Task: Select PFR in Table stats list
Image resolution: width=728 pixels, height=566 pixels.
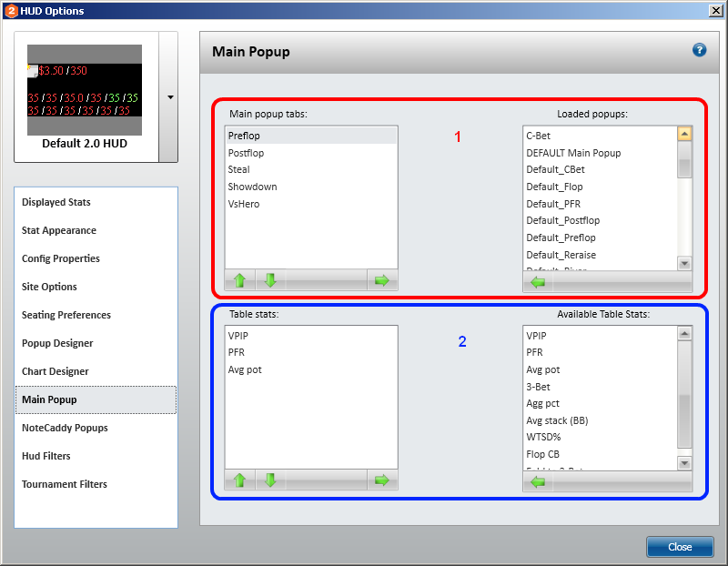Action: click(x=311, y=352)
